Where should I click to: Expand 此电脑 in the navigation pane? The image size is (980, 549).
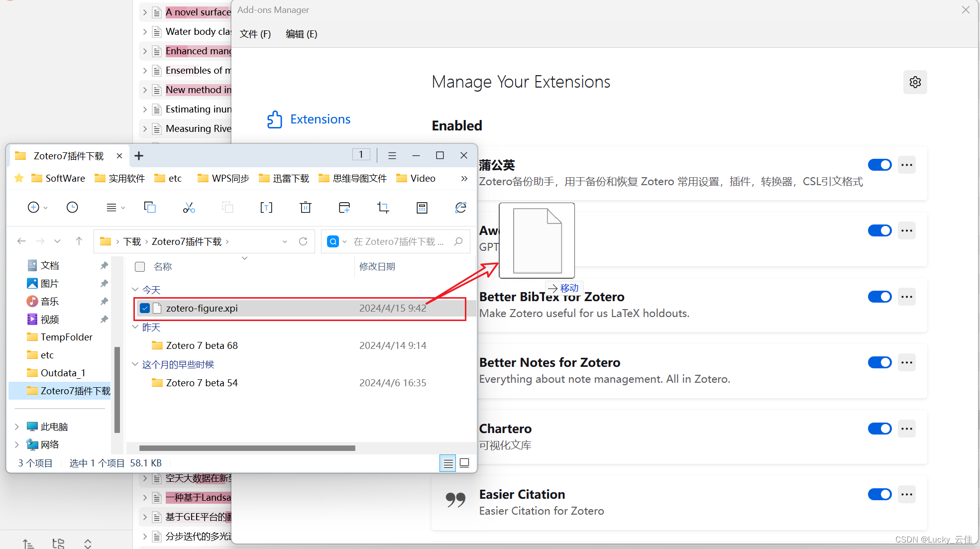pyautogui.click(x=17, y=427)
